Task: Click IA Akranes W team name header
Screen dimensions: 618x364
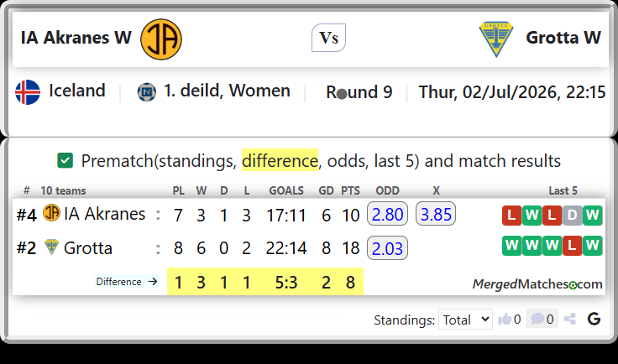Action: 76,38
